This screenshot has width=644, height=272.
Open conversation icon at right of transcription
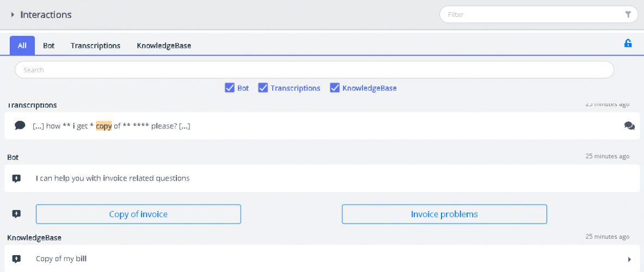click(629, 126)
